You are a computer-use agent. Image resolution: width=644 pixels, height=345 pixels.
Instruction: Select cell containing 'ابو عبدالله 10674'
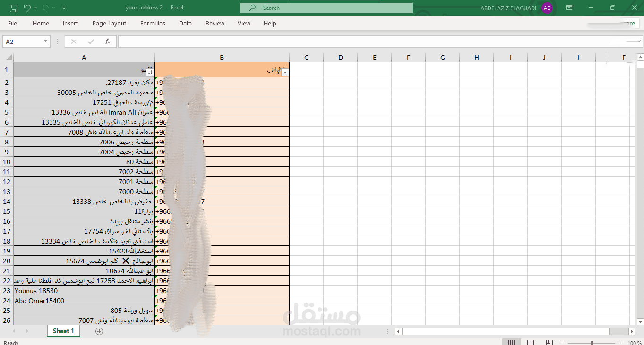84,271
